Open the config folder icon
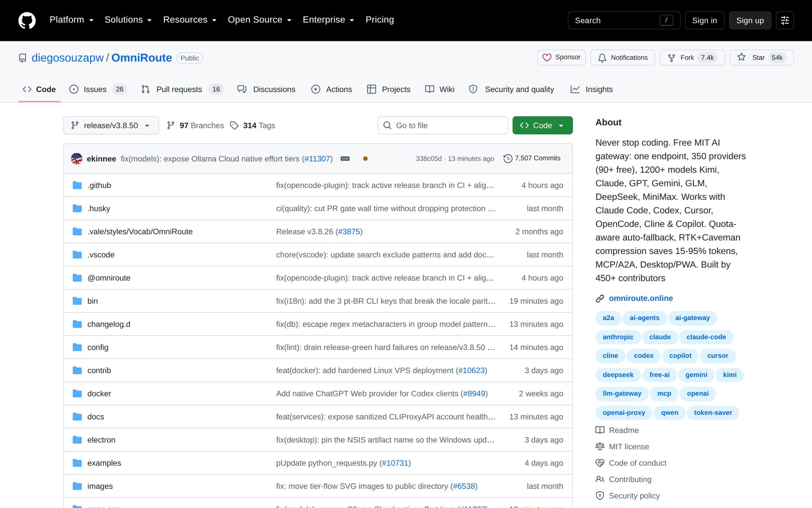Image resolution: width=812 pixels, height=508 pixels. click(77, 347)
